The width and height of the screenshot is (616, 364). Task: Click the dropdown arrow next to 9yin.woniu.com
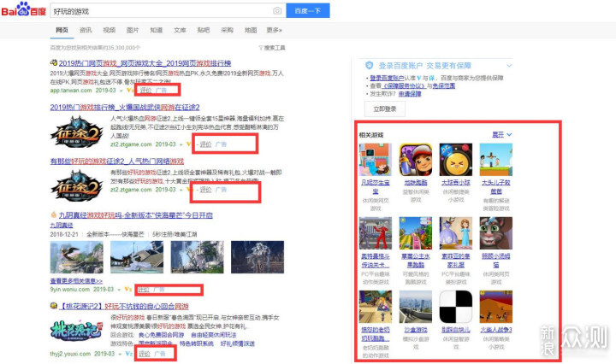coord(120,290)
